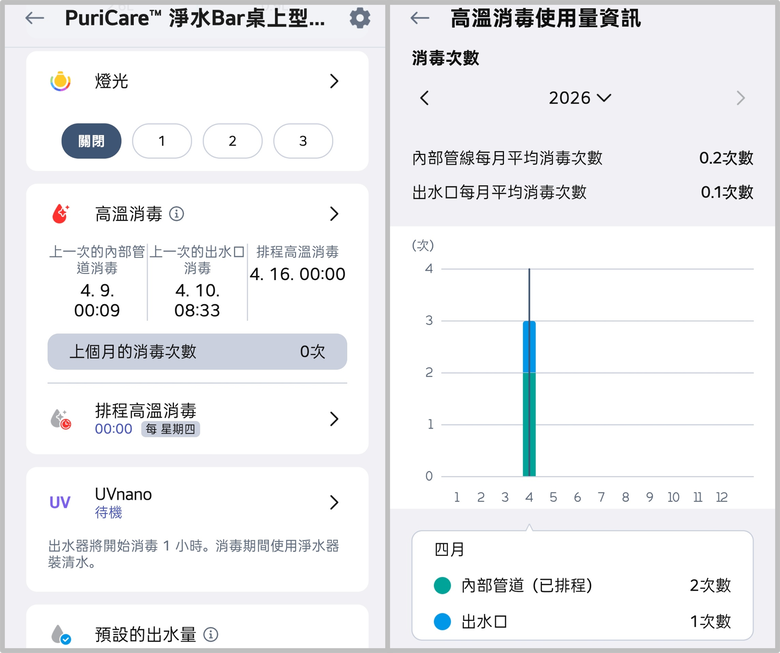780x653 pixels.
Task: Tap the PuriCare 淨水Bar桌上型 title
Action: [195, 18]
